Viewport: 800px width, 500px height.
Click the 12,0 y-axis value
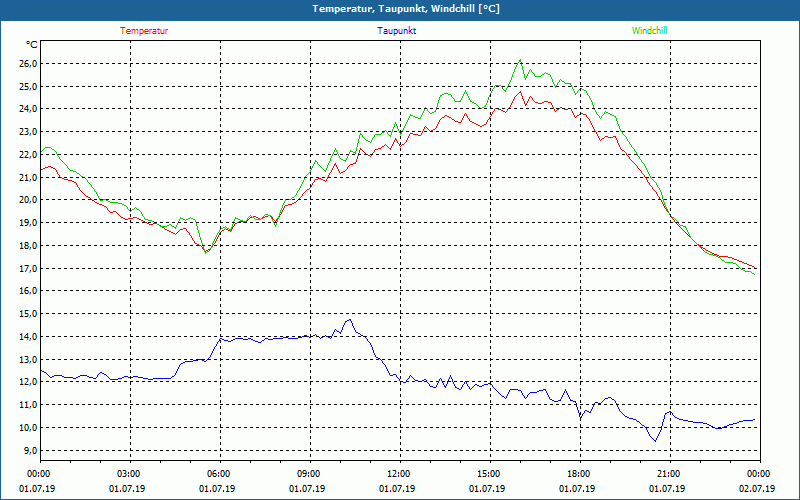[x=28, y=382]
